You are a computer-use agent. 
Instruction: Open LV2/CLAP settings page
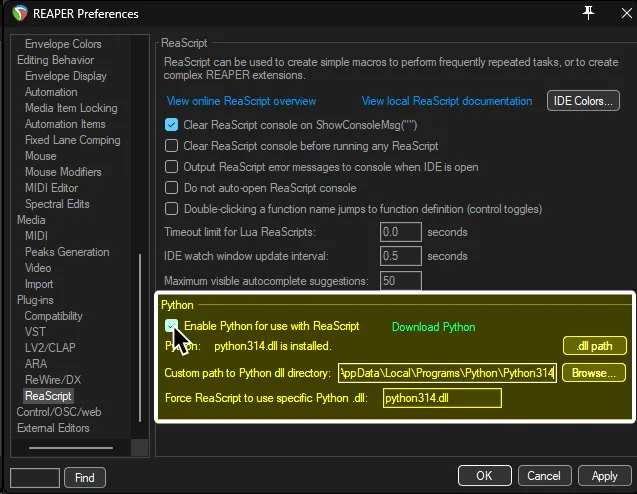(x=50, y=348)
